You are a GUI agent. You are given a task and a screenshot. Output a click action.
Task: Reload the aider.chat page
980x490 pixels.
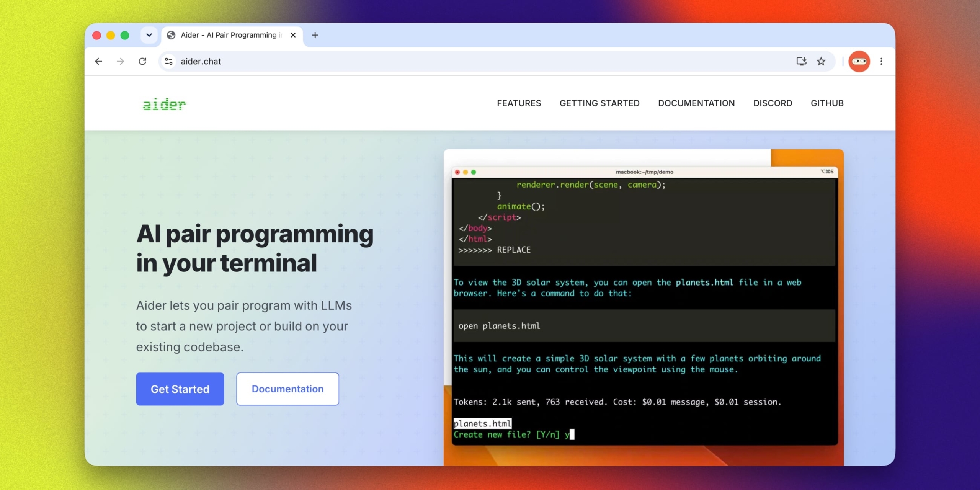point(142,61)
